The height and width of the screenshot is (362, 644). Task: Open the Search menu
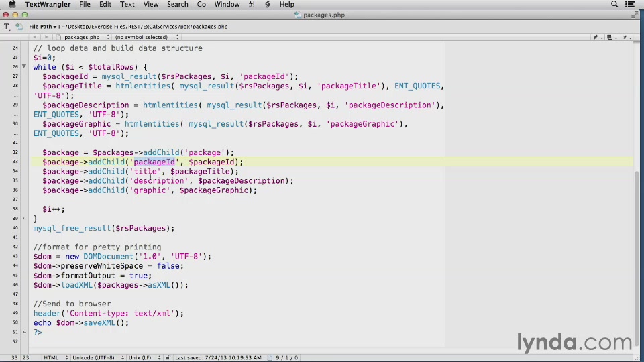(x=177, y=4)
